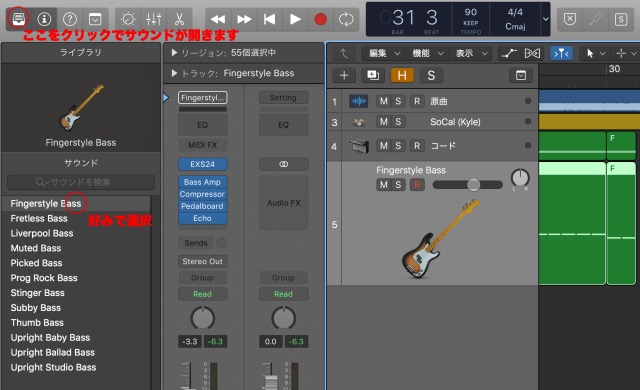Open the Editors scissors button
The height and width of the screenshot is (390, 640).
(179, 19)
